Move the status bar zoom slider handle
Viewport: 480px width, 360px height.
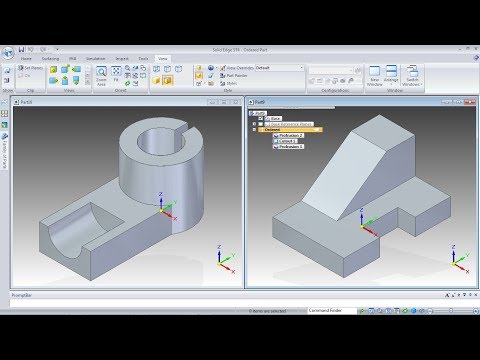tap(451, 311)
